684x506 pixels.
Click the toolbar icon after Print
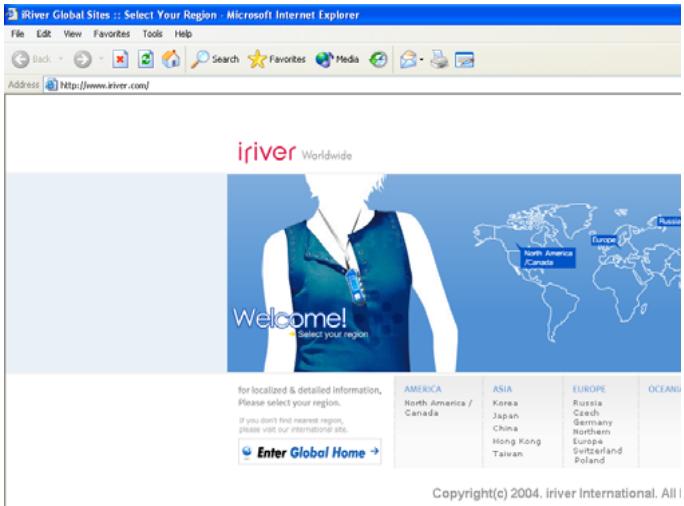[464, 60]
